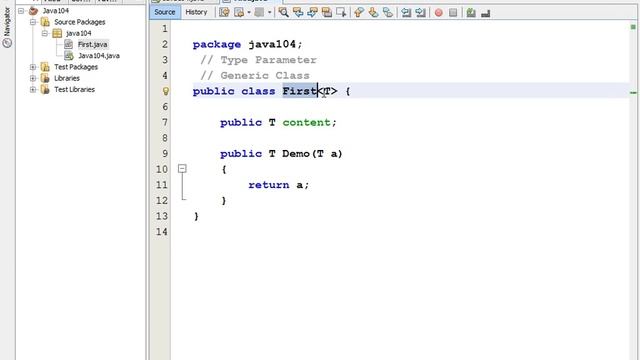Image resolution: width=640 pixels, height=360 pixels.
Task: Go to Next Bookmark icon
Action: (373, 12)
